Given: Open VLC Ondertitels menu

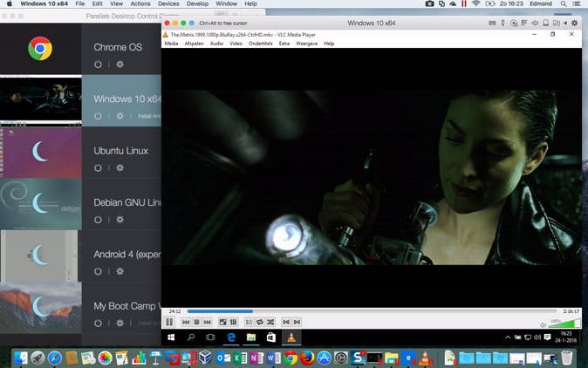Looking at the screenshot, I should pos(261,44).
